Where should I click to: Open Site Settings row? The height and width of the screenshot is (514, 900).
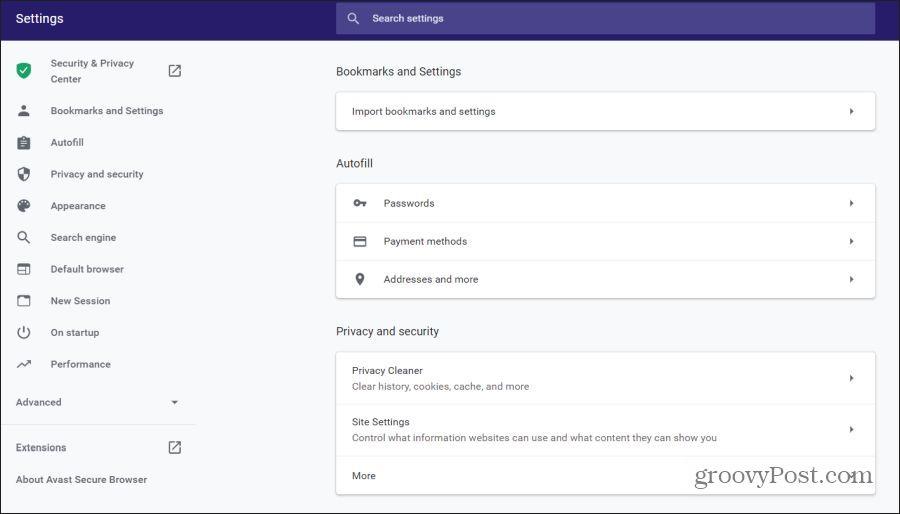pos(606,430)
